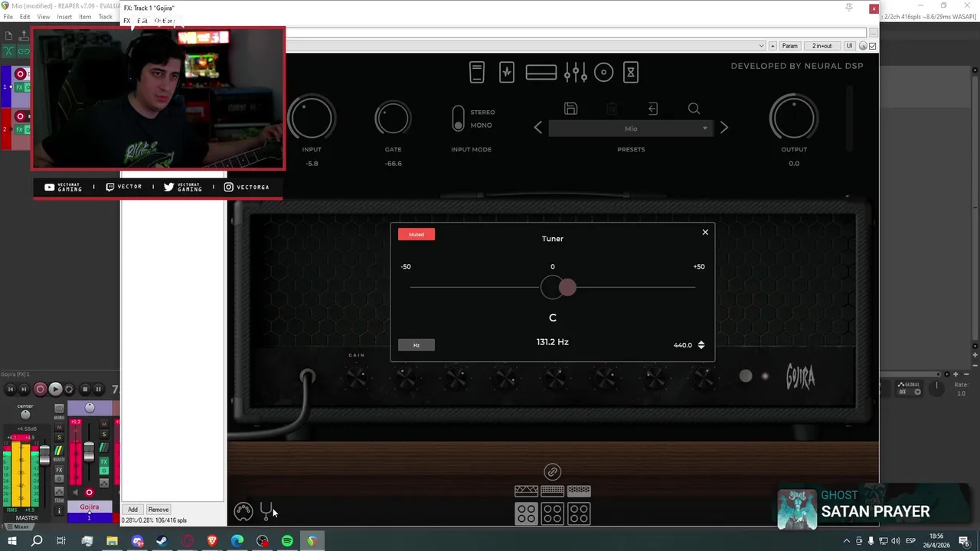Select the second cabinet four-speaker icon
This screenshot has height=551, width=980.
pyautogui.click(x=552, y=514)
